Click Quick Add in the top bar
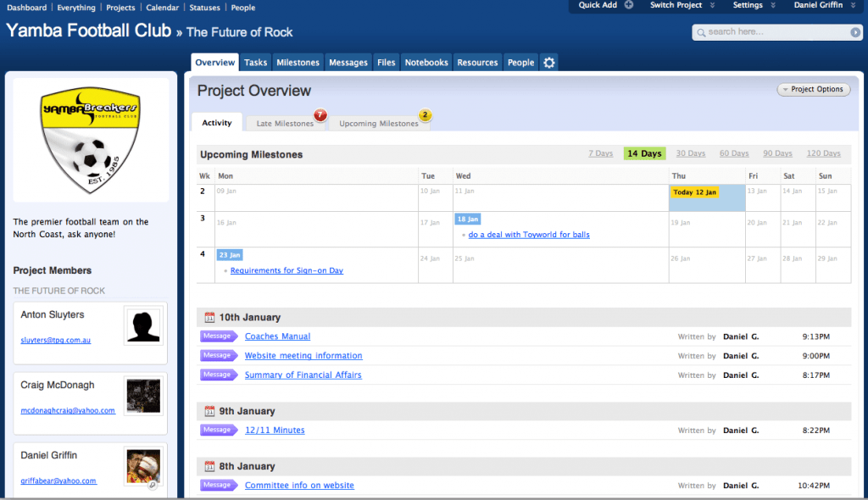 [598, 5]
